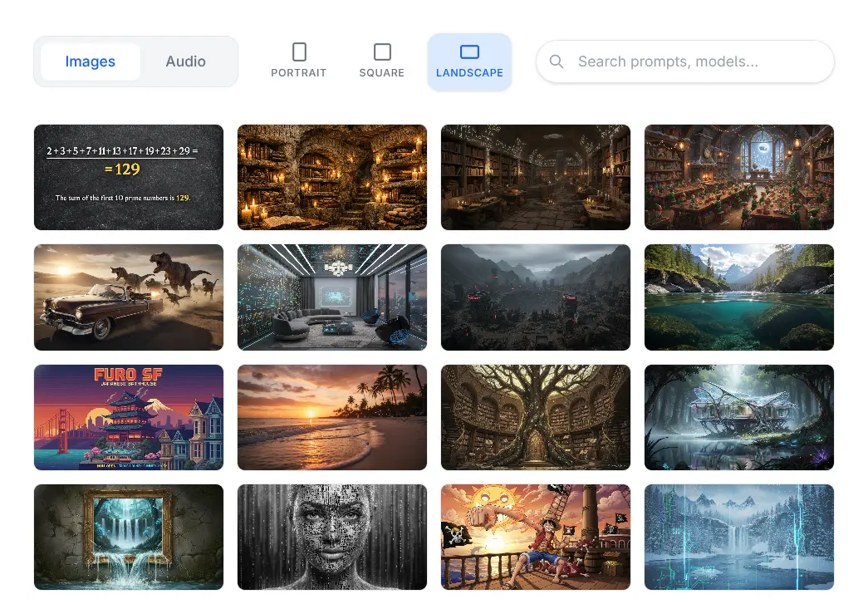
Task: Focus the Search prompts, models field
Action: coord(698,61)
